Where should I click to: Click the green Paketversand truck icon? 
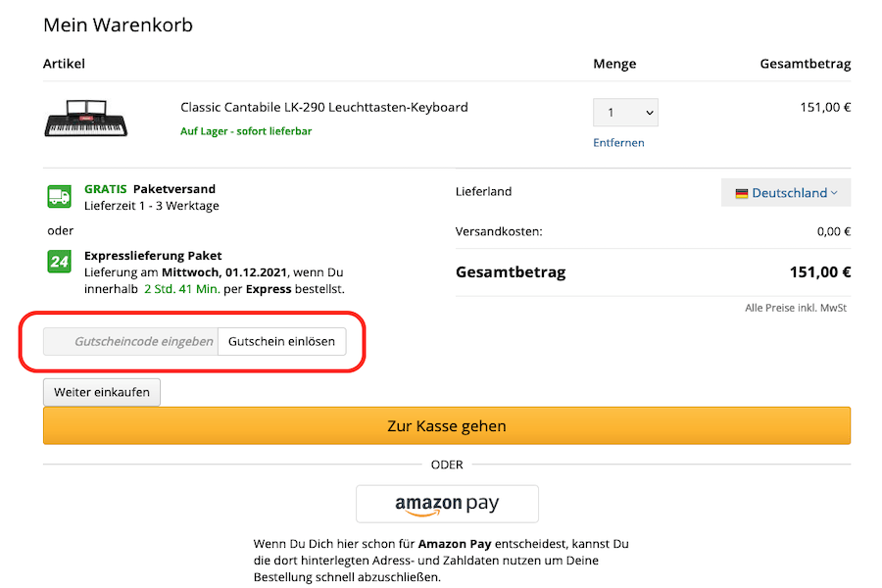coord(59,195)
